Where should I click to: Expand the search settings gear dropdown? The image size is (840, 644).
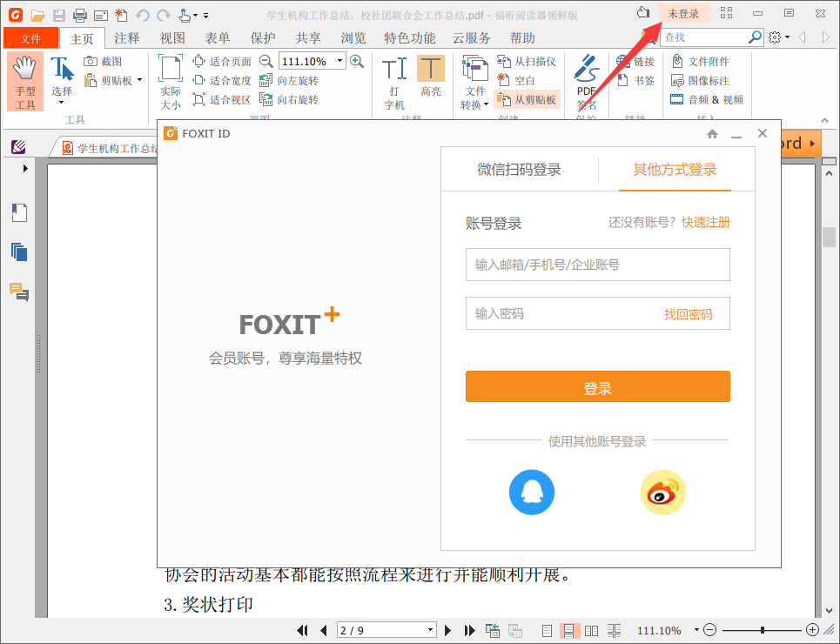pyautogui.click(x=787, y=37)
